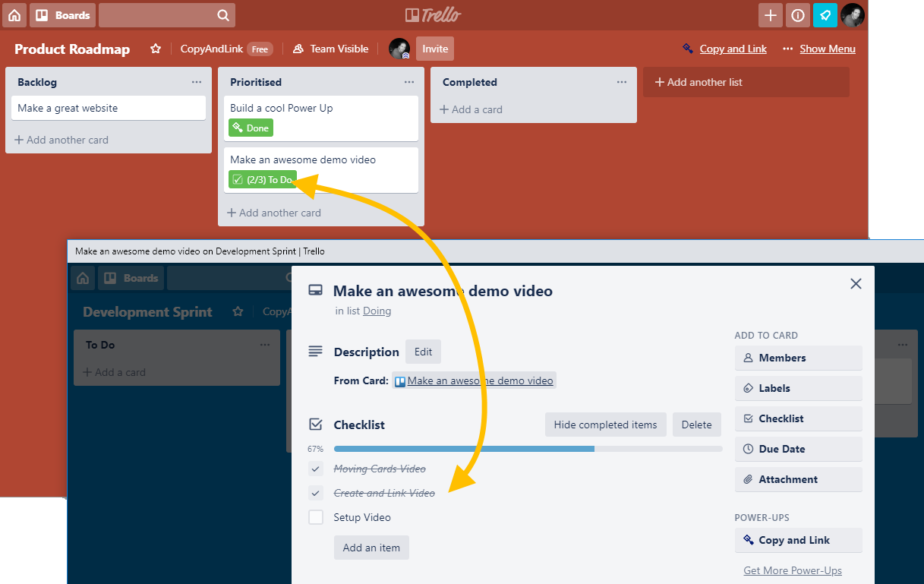Open the Doing list link
Image resolution: width=924 pixels, height=584 pixels.
(377, 311)
